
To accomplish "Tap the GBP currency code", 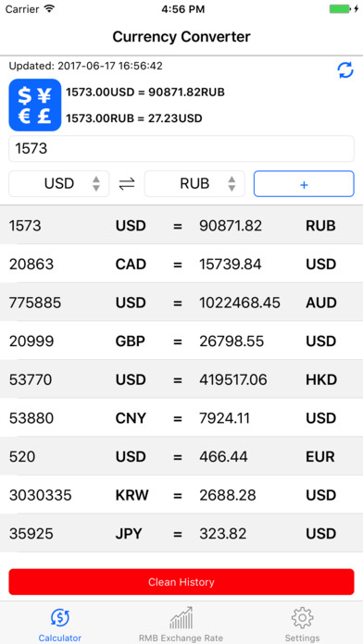I will [x=131, y=341].
